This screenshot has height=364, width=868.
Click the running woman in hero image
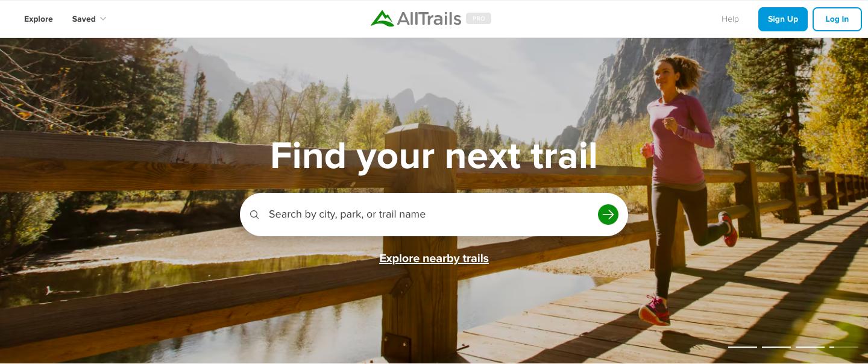(687, 187)
